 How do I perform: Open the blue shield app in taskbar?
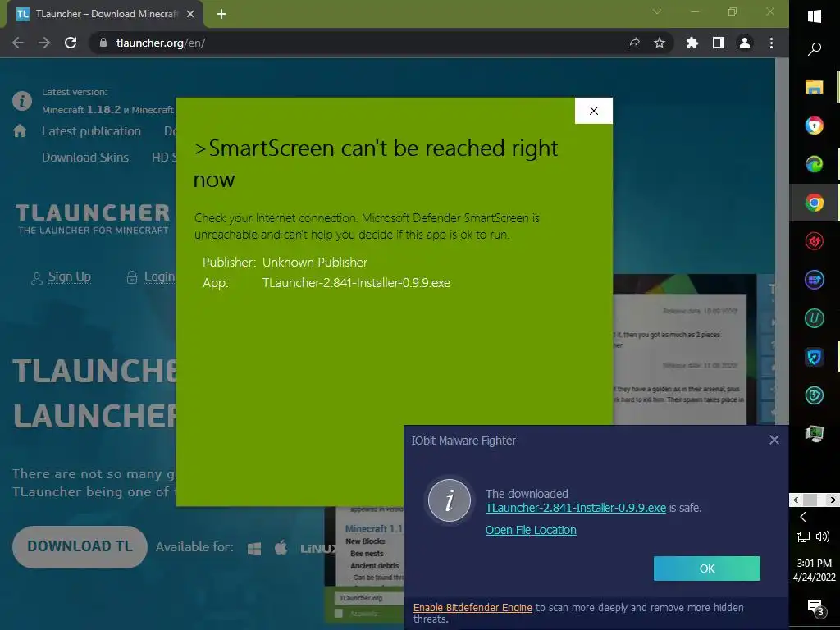point(815,357)
